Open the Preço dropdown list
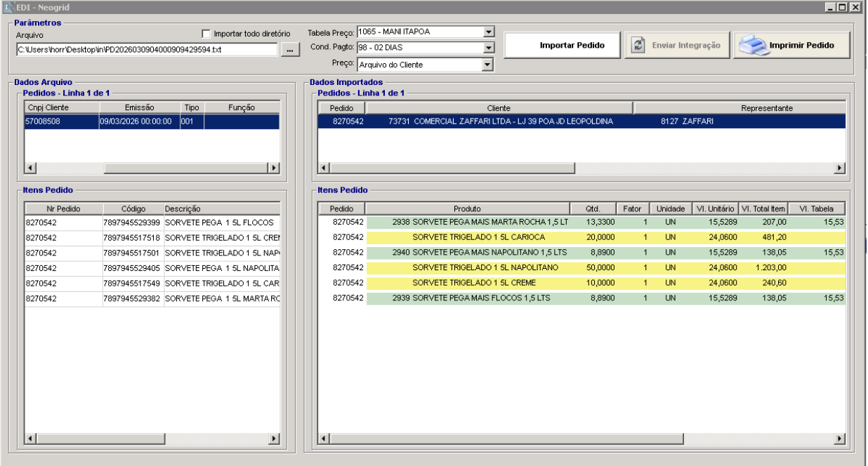Screen dimensions: 868x466 (489, 65)
